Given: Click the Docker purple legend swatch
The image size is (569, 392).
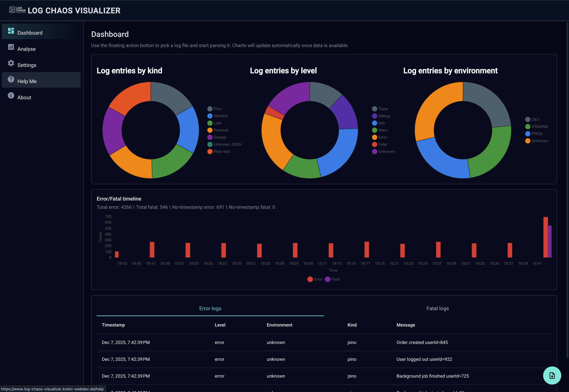Looking at the screenshot, I should [x=210, y=137].
